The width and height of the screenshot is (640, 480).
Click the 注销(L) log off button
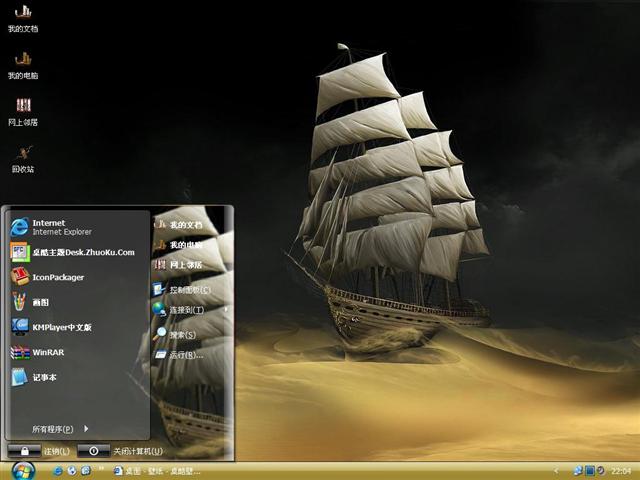coord(39,451)
